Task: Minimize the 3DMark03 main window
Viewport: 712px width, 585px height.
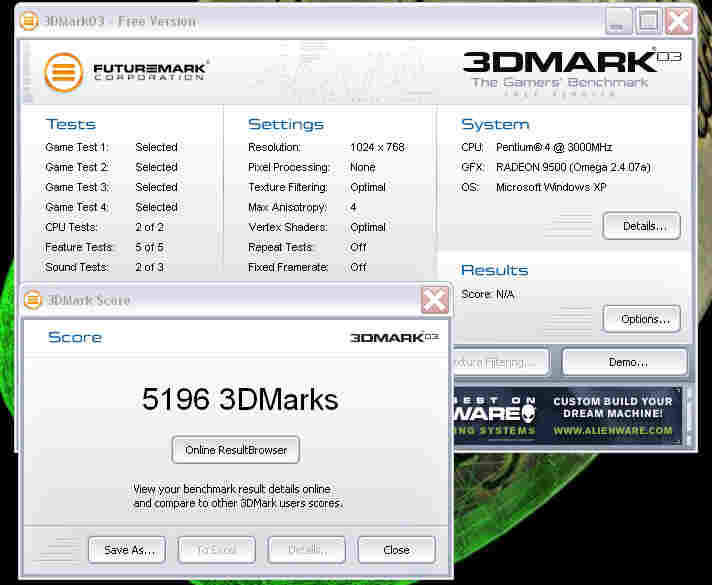Action: pos(618,21)
